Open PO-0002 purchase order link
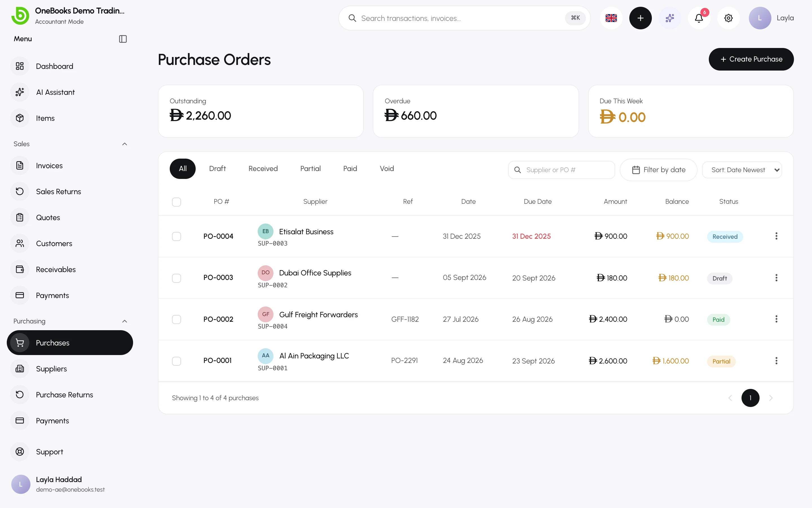The image size is (812, 508). coord(218,319)
